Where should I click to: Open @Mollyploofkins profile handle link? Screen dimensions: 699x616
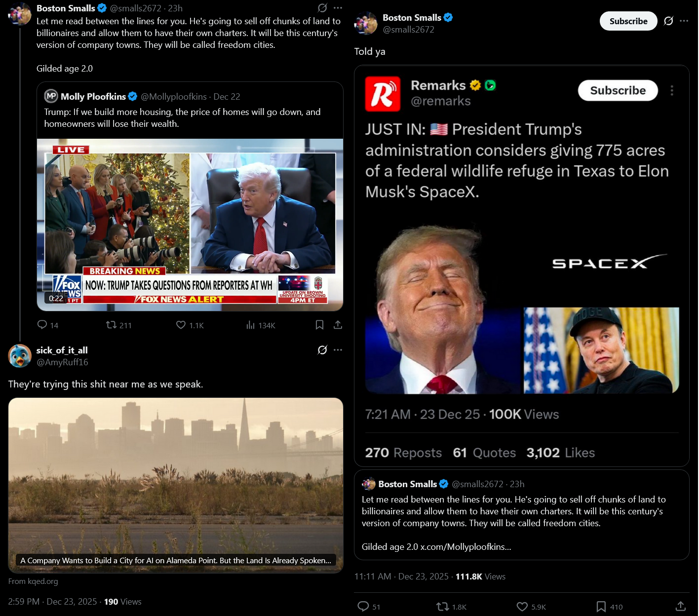pyautogui.click(x=174, y=97)
